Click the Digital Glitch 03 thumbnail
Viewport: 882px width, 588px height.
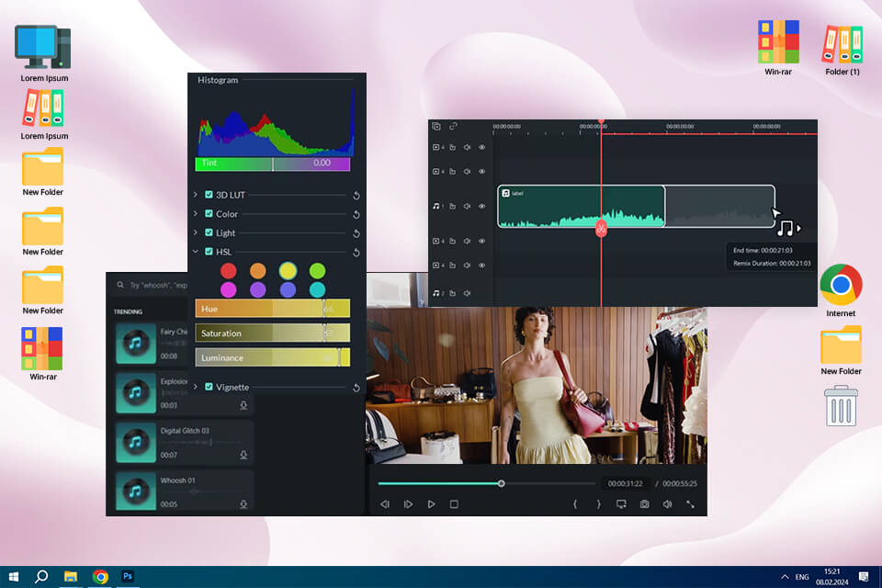(136, 442)
